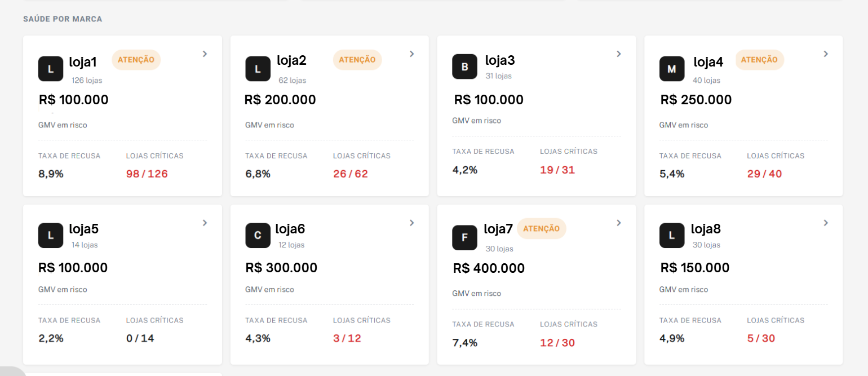This screenshot has width=868, height=376.
Task: Click the loja7 F logo icon
Action: 465,237
